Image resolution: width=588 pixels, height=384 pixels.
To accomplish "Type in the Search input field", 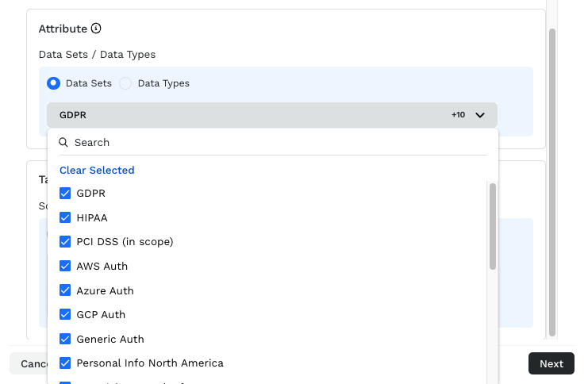I will coord(278,143).
